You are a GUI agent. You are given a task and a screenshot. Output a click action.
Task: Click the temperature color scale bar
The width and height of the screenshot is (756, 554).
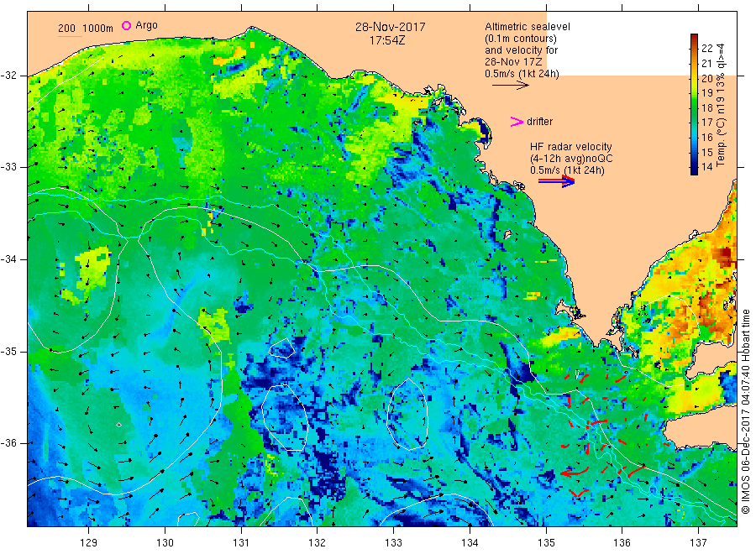(694, 104)
